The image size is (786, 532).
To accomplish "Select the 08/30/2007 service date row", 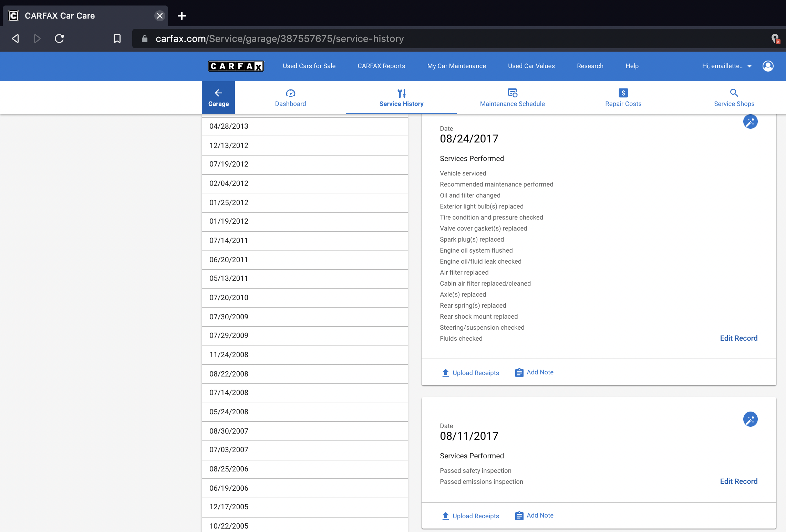I will coord(305,431).
